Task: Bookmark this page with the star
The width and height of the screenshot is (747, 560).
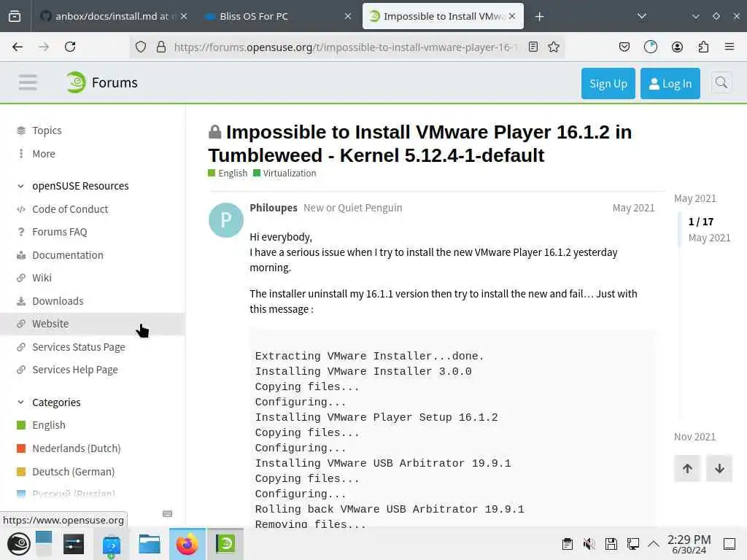Action: [x=553, y=47]
